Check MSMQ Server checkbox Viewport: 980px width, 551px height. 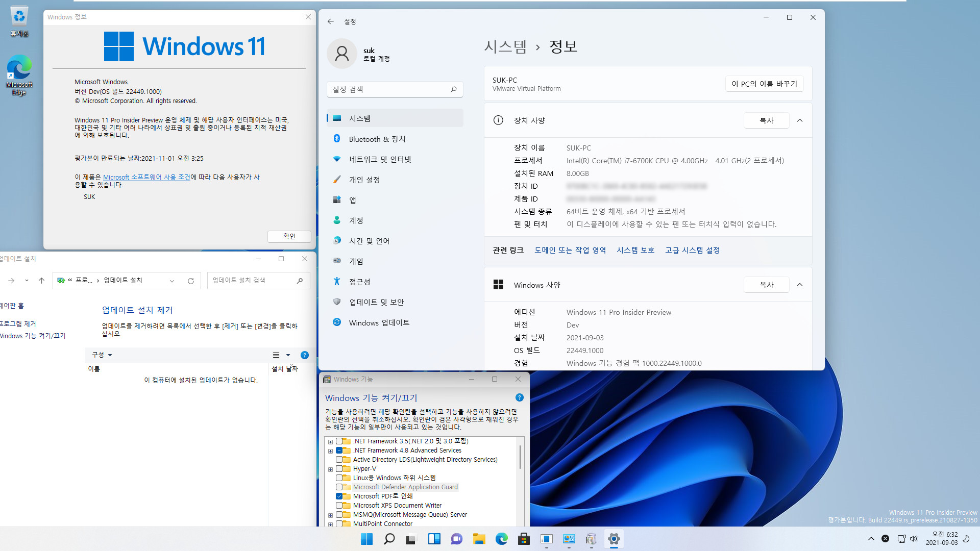click(339, 515)
